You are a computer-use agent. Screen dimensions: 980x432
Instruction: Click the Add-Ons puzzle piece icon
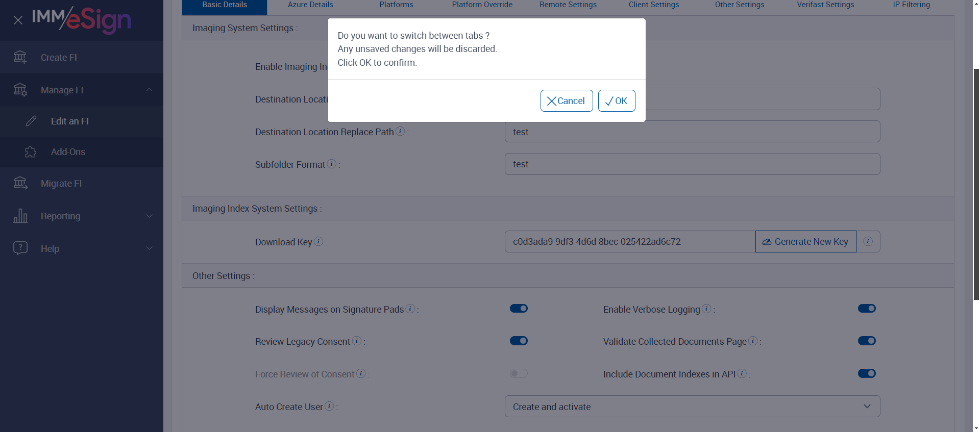pos(31,152)
